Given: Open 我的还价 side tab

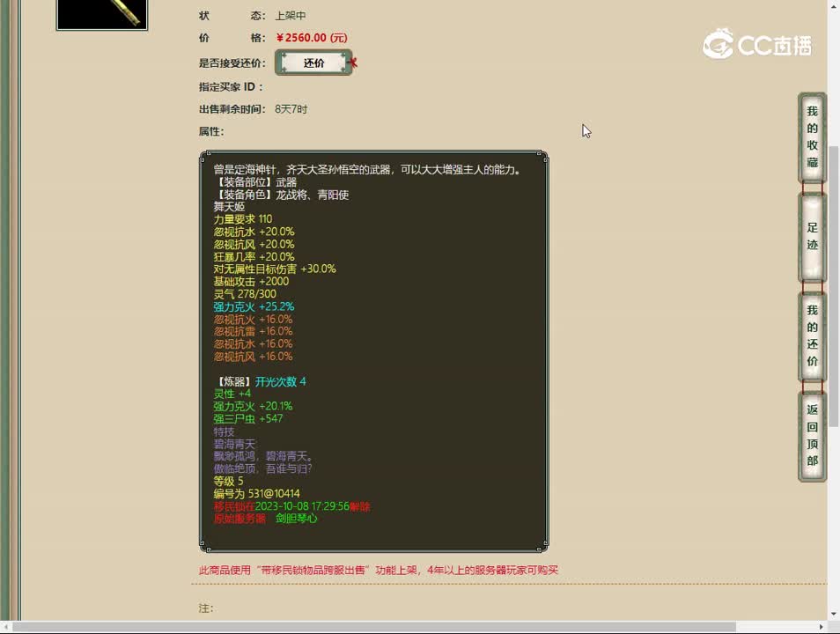Looking at the screenshot, I should tap(812, 336).
